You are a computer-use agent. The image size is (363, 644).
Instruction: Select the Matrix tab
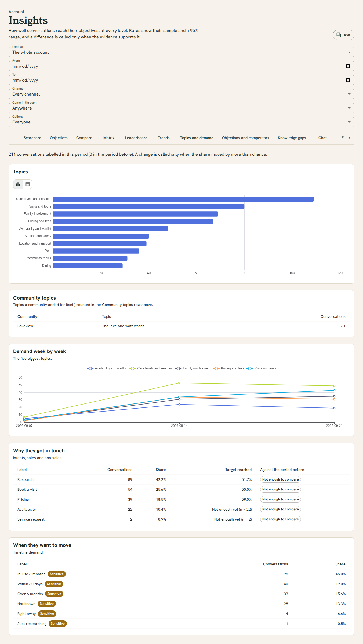pyautogui.click(x=109, y=138)
